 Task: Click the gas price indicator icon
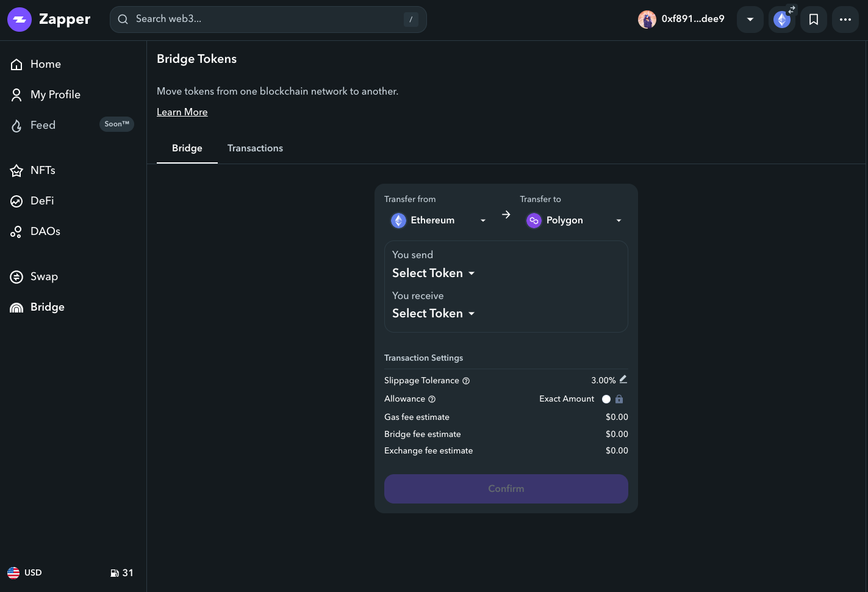(115, 573)
